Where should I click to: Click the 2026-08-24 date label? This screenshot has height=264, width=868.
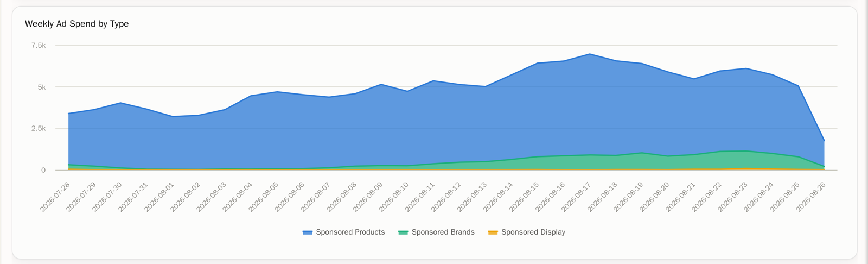pyautogui.click(x=758, y=197)
